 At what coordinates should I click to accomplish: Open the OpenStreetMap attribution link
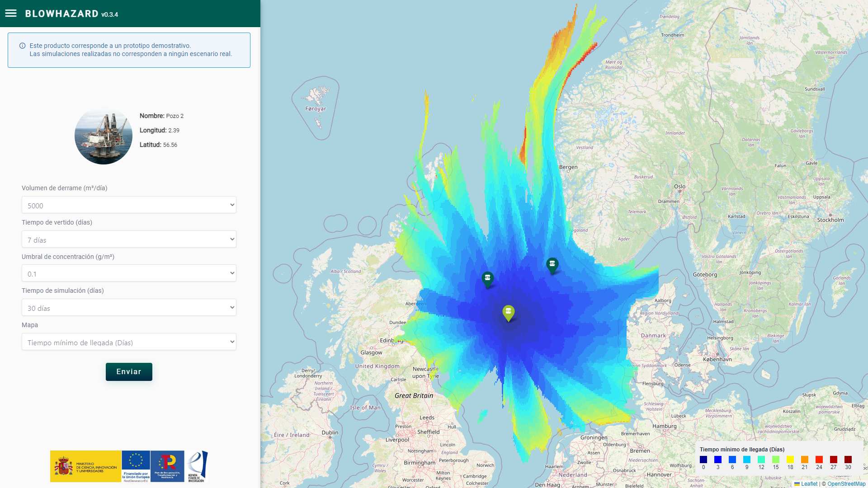pos(846,484)
